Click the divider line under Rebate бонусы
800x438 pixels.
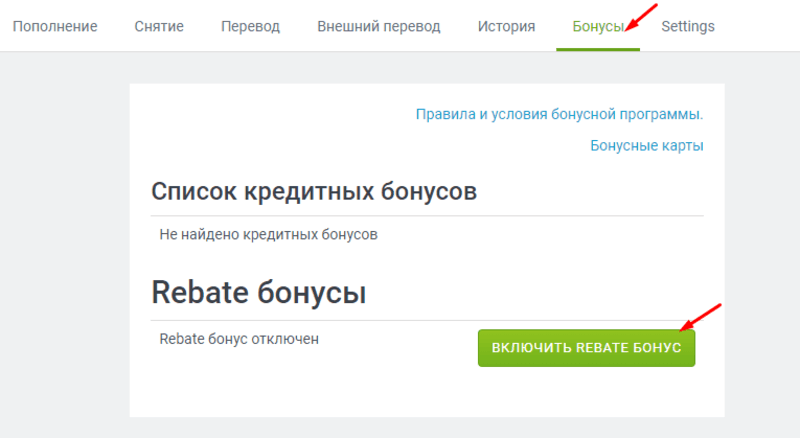point(427,320)
